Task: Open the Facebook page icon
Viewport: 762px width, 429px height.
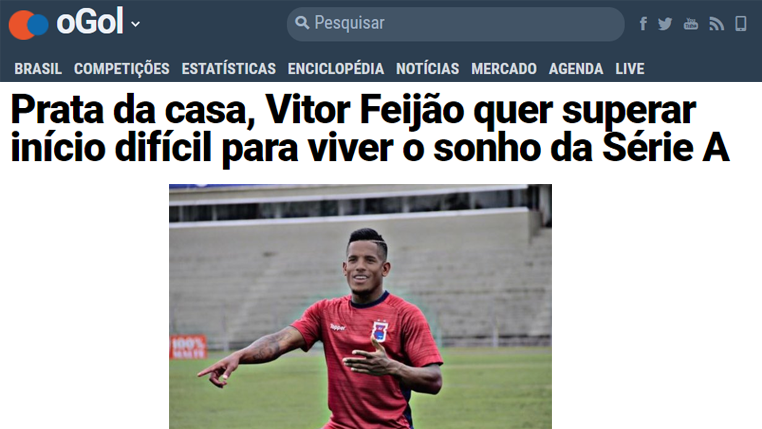Action: tap(643, 23)
